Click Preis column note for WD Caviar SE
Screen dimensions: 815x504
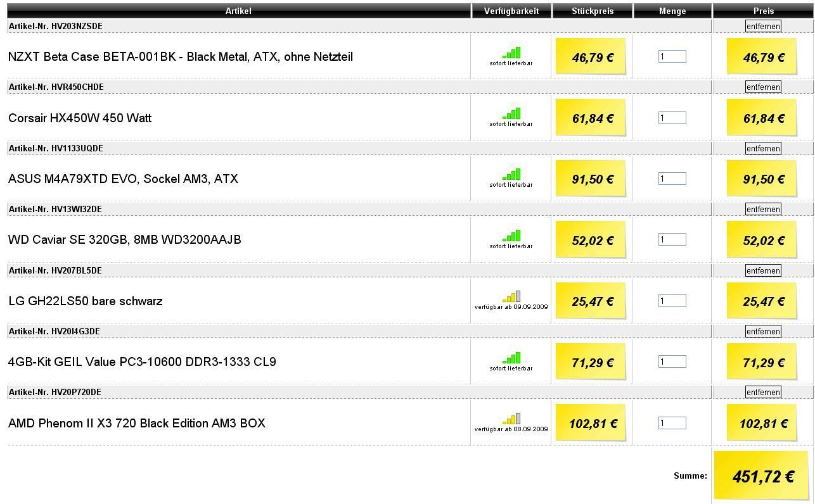pos(762,240)
